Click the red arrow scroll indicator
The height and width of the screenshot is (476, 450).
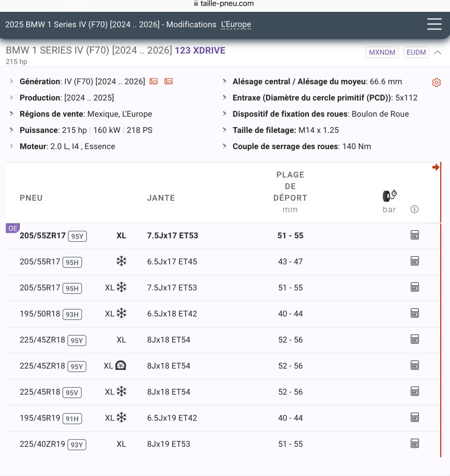435,167
